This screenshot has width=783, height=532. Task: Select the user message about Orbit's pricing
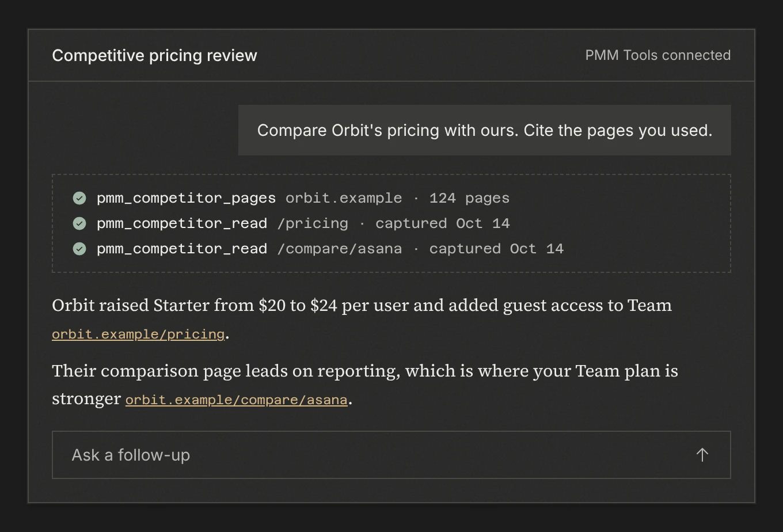point(485,130)
